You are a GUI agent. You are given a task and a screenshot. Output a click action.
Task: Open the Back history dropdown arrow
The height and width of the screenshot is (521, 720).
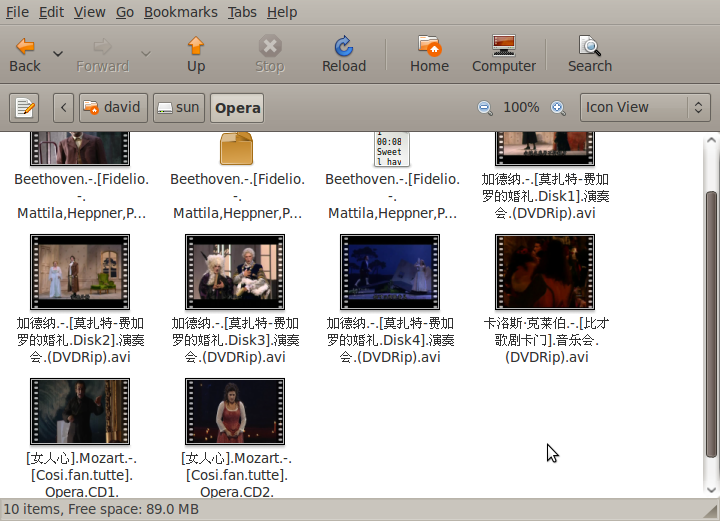(58, 54)
